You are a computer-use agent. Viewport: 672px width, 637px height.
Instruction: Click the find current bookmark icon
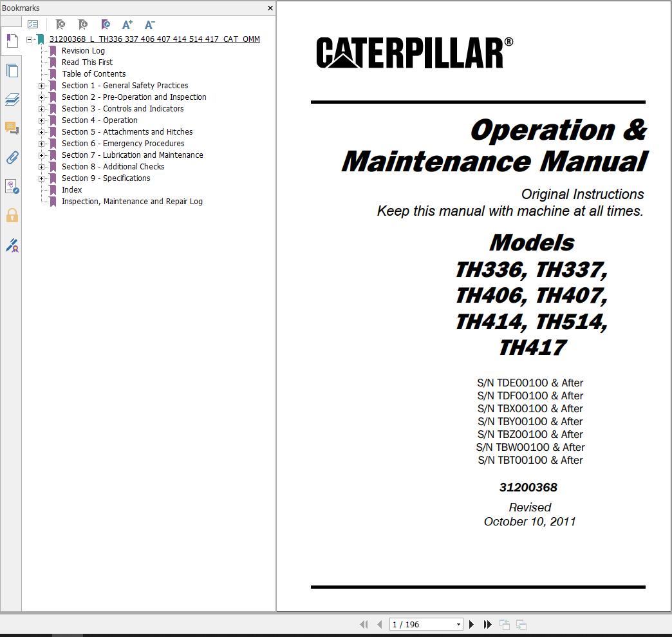click(106, 24)
